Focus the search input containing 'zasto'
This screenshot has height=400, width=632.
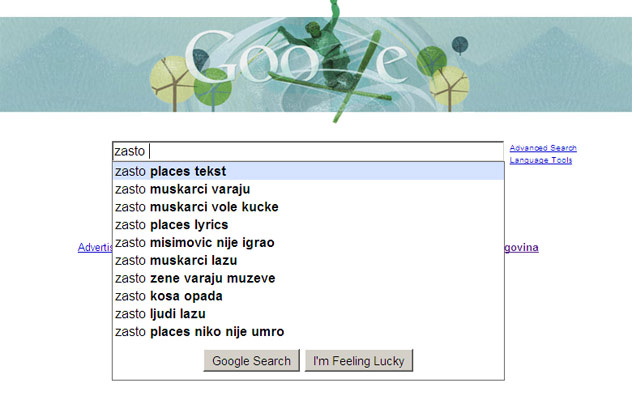pos(308,151)
